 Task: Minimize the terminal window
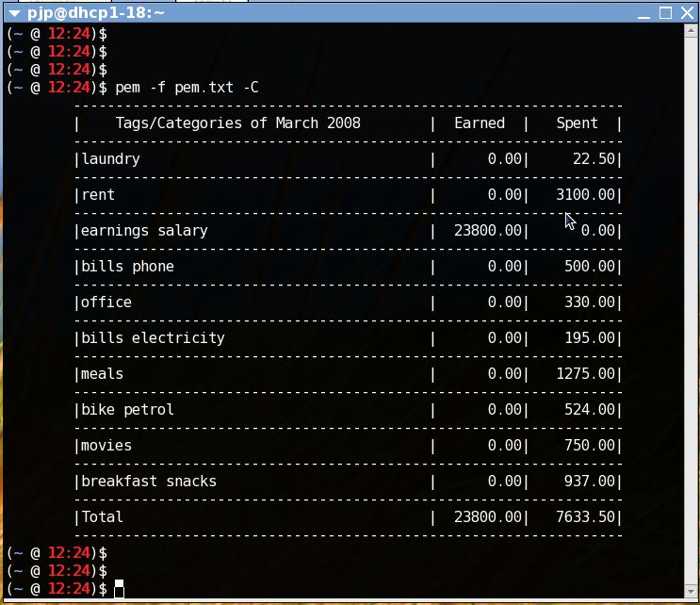point(643,13)
